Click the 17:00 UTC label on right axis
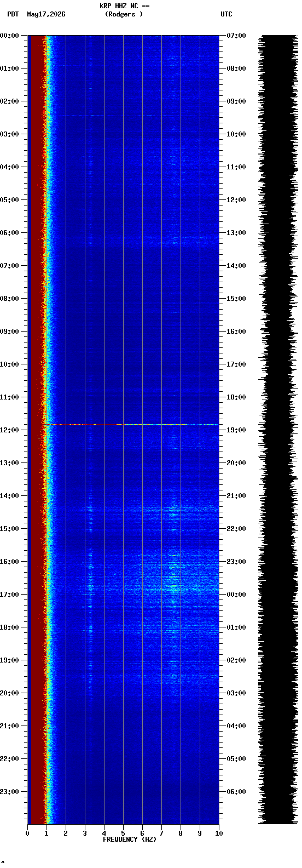The width and height of the screenshot is (302, 868). (x=236, y=364)
